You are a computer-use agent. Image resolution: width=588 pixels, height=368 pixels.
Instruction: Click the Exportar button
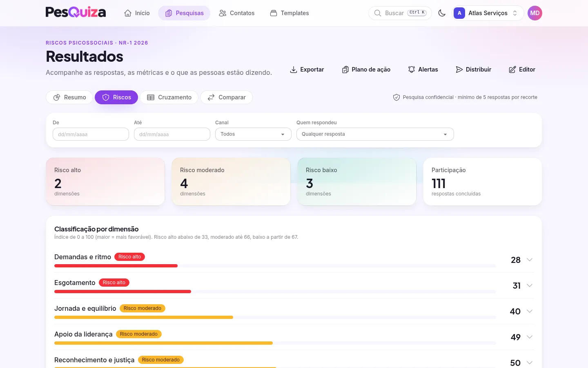pyautogui.click(x=307, y=70)
